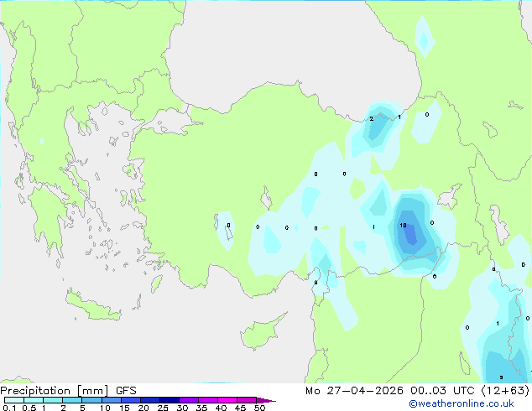The image size is (532, 411).
Task: Click legend scale label '0.5'
Action: (x=29, y=408)
